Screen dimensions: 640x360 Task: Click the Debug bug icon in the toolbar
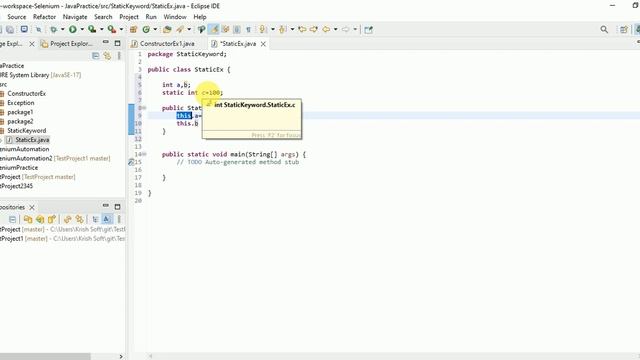53,29
